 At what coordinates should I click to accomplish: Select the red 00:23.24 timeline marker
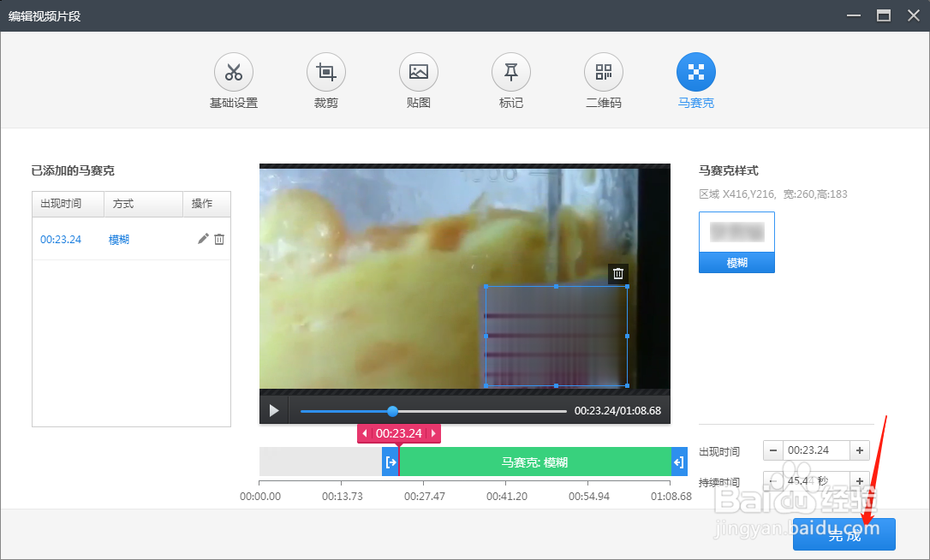tap(398, 433)
